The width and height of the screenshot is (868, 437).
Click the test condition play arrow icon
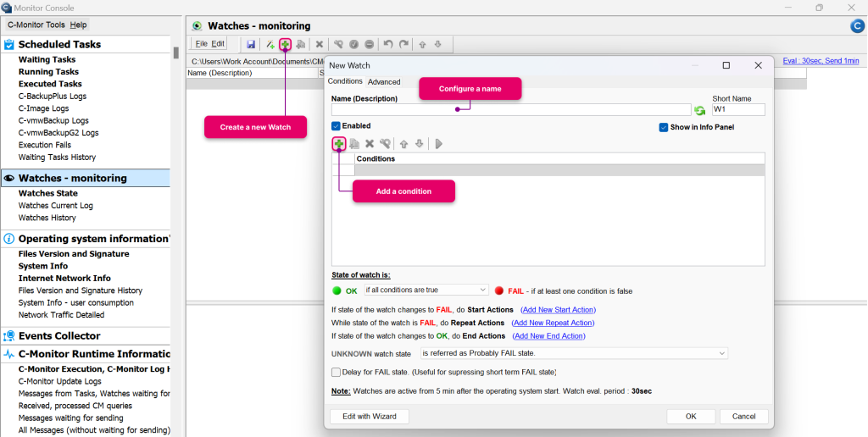[x=438, y=144]
